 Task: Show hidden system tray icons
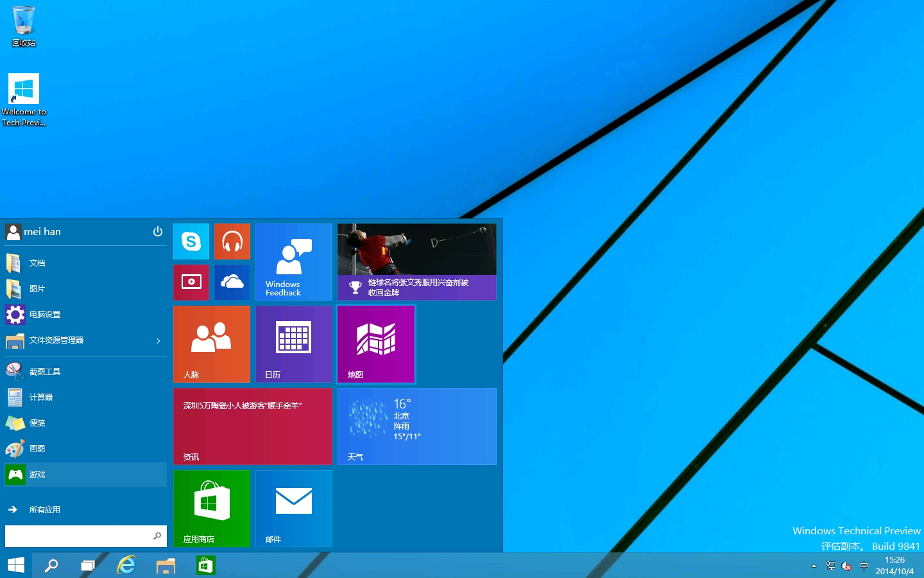click(814, 566)
